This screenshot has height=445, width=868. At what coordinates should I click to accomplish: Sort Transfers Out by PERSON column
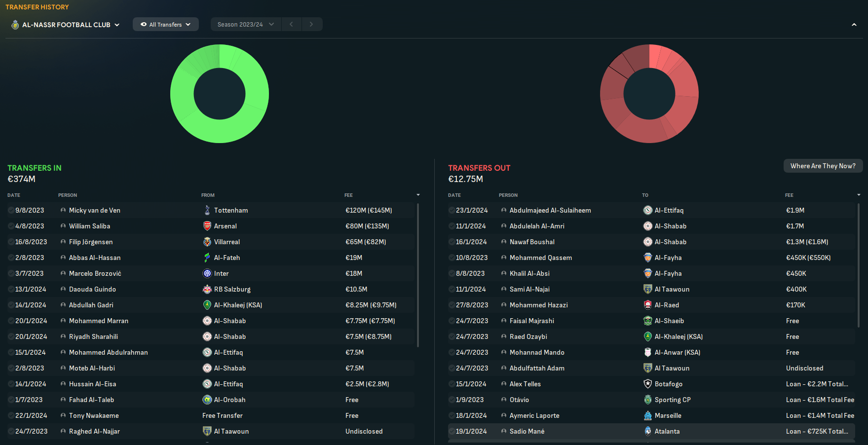point(508,195)
